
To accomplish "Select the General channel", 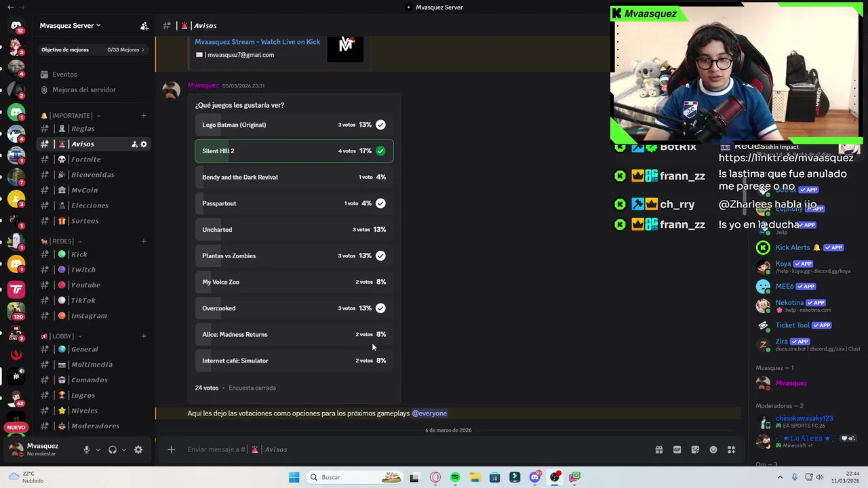I will tap(94, 349).
